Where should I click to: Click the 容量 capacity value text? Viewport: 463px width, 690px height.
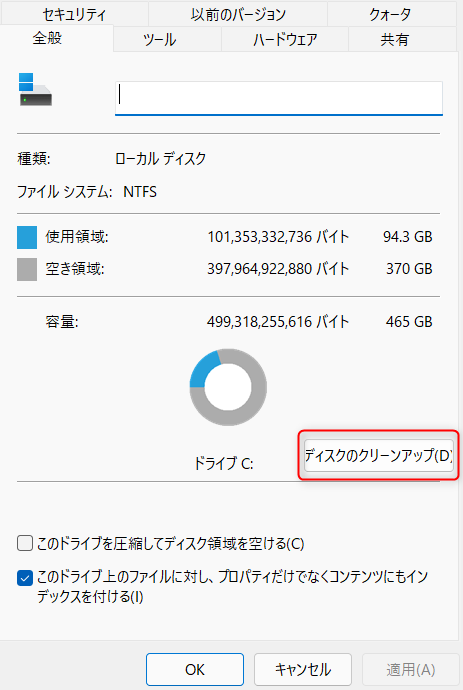tap(278, 322)
